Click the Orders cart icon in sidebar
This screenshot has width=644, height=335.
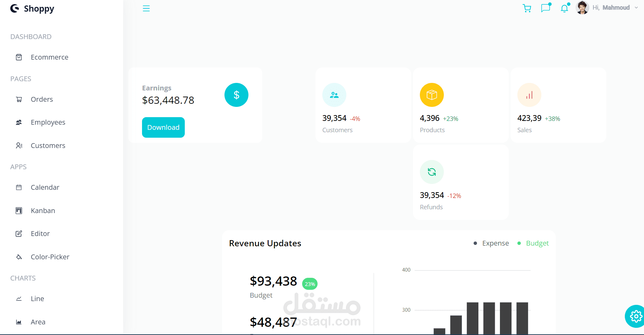[19, 99]
